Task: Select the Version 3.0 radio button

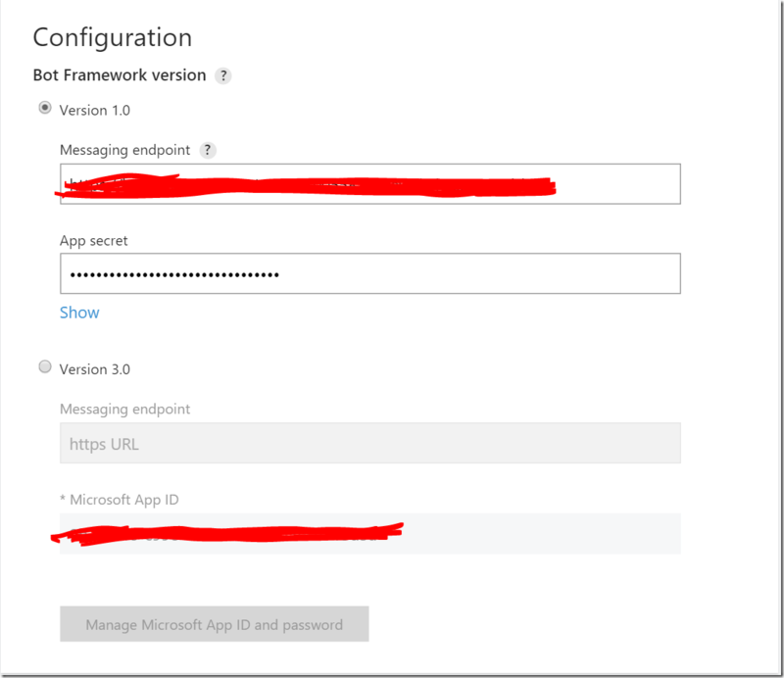Action: (x=45, y=367)
